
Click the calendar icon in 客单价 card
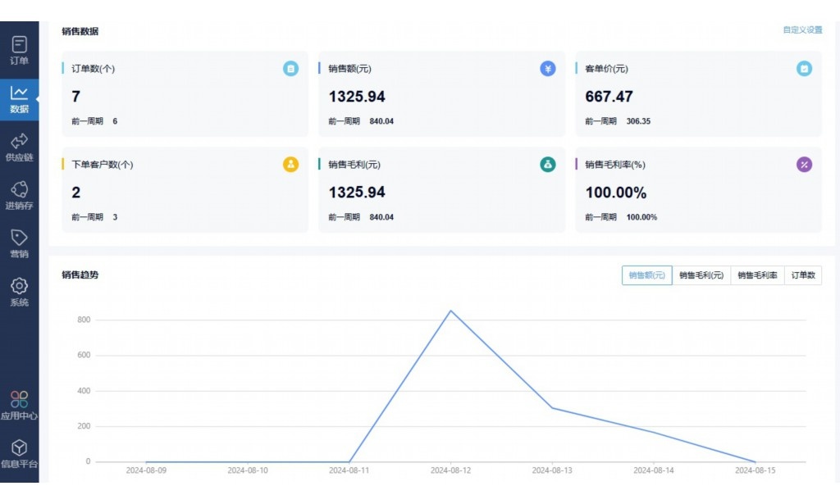[x=805, y=69]
